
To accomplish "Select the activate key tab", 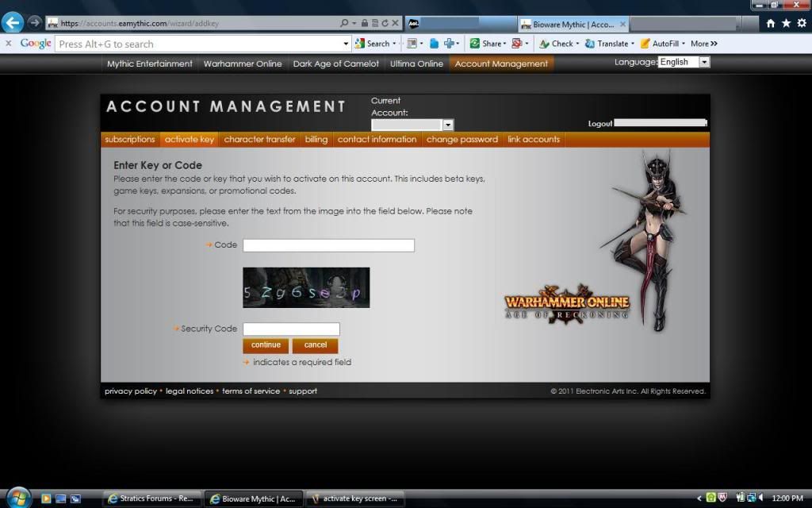I will 189,140.
